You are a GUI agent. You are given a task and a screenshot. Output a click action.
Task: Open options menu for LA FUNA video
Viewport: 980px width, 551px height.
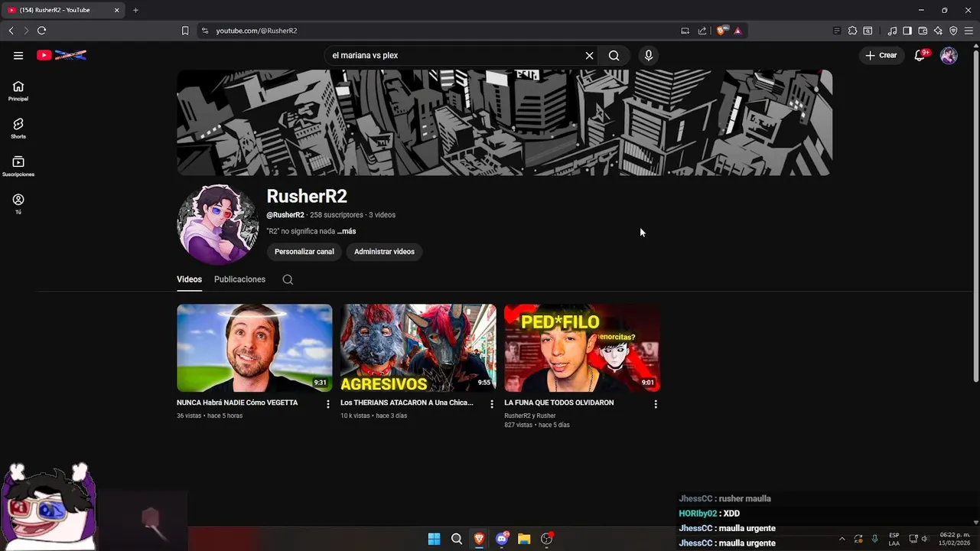point(656,404)
